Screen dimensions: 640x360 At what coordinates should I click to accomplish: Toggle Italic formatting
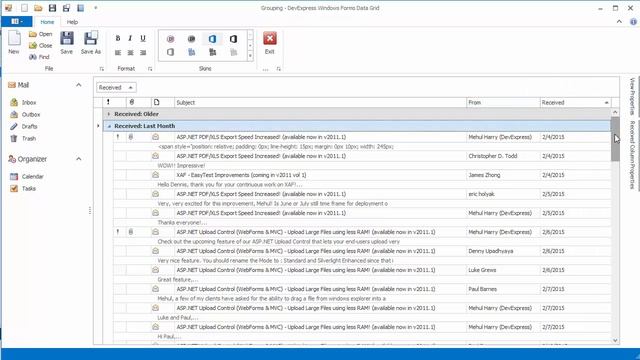click(130, 38)
